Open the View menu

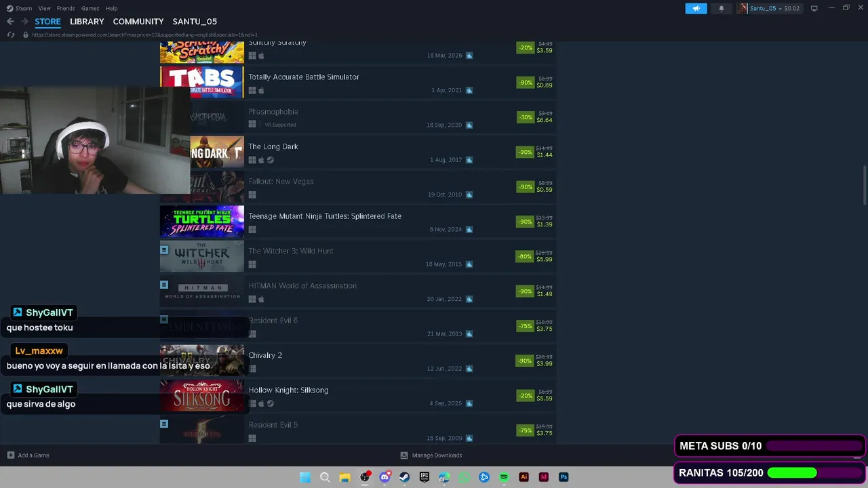pos(44,8)
